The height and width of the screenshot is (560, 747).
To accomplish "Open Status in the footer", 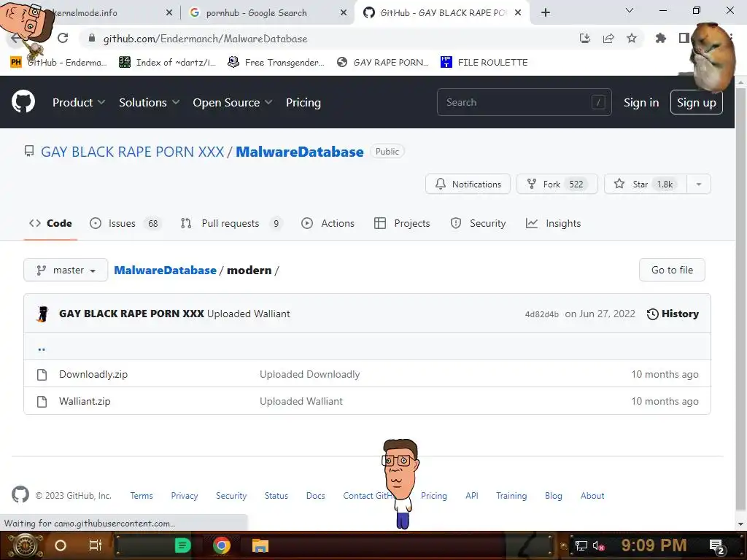I will 276,496.
